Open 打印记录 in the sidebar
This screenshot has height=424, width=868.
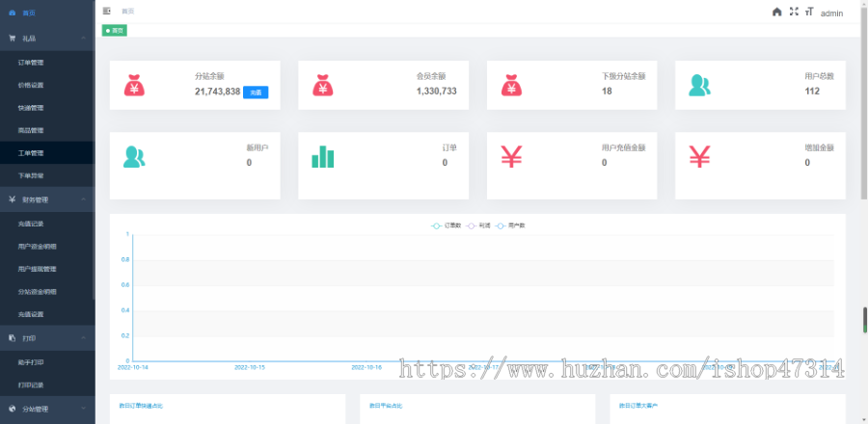(47, 384)
